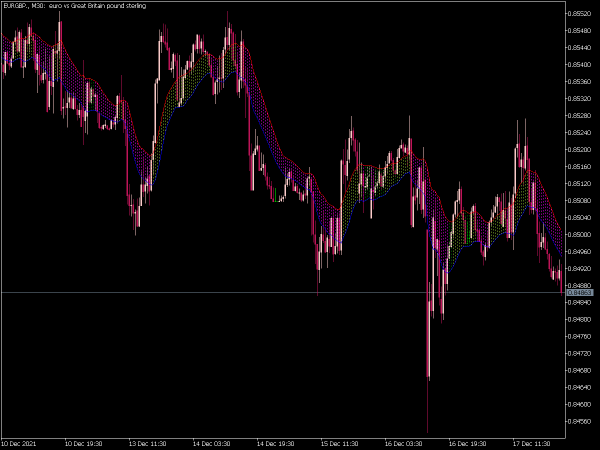This screenshot has width=600, height=450.
Task: Select the 0.85080 price label
Action: (579, 201)
